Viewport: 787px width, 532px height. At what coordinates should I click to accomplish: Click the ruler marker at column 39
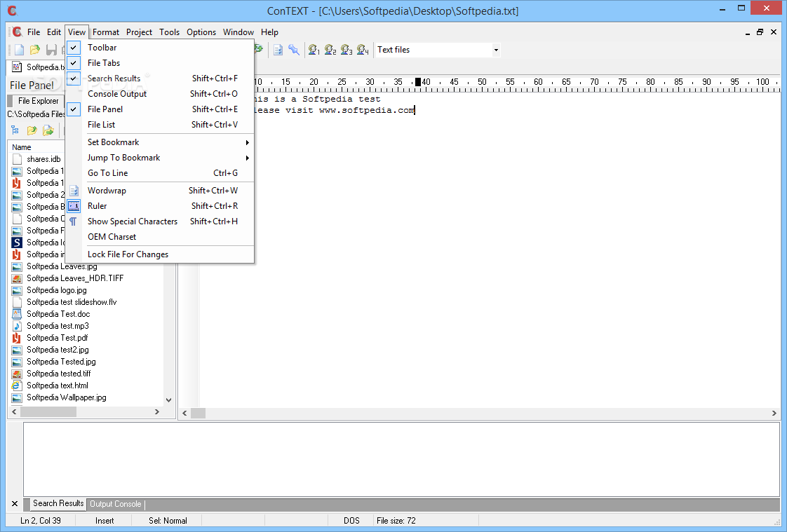coord(418,82)
